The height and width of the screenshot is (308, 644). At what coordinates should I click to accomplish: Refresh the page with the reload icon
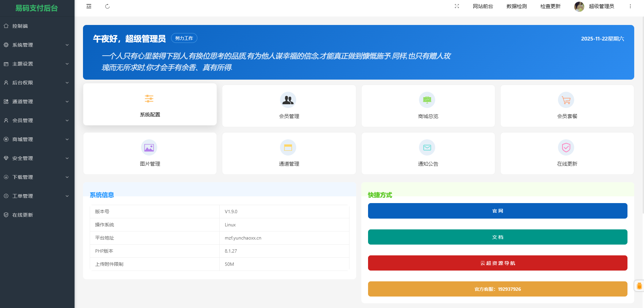click(x=108, y=6)
